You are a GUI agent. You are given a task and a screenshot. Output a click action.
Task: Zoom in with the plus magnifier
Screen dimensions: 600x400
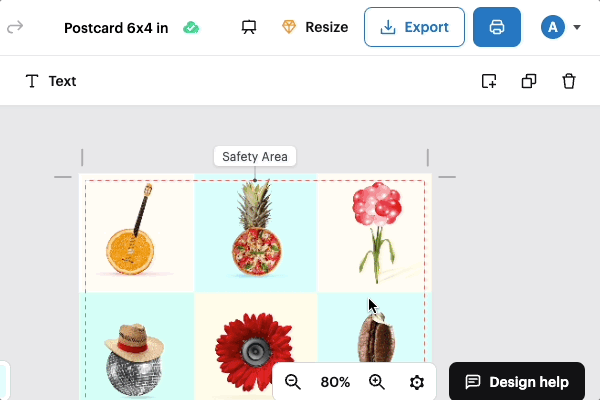pyautogui.click(x=377, y=382)
